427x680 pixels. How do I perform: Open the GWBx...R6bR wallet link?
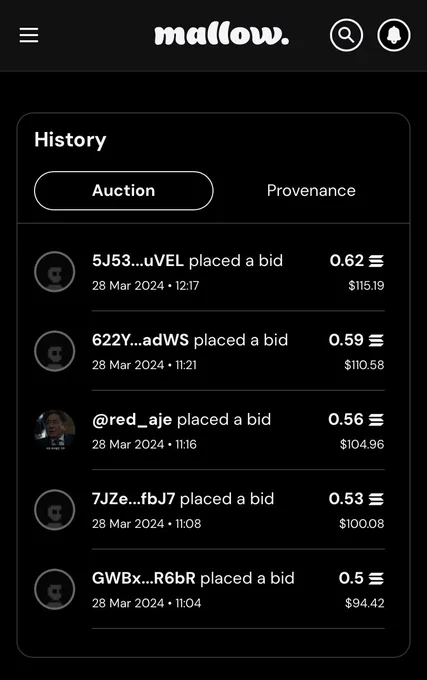pos(144,578)
